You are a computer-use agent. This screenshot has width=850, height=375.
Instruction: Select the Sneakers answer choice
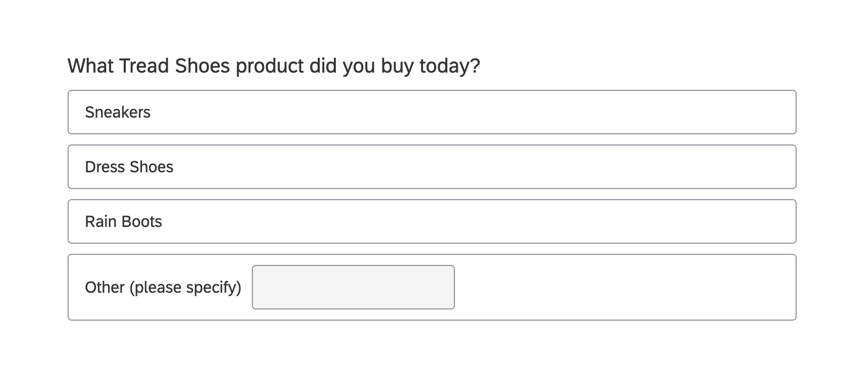tap(432, 112)
